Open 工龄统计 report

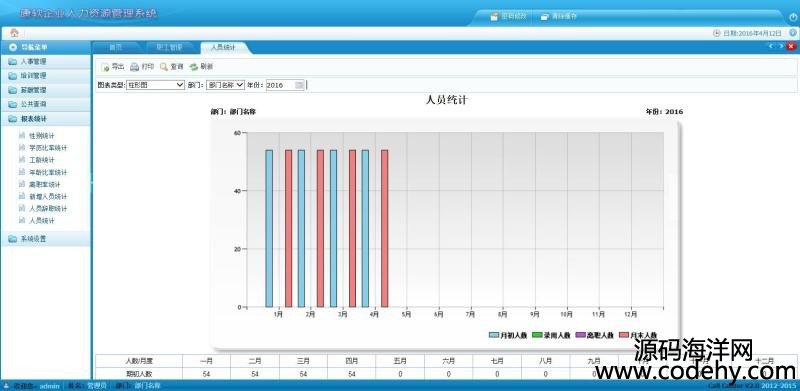tap(41, 160)
